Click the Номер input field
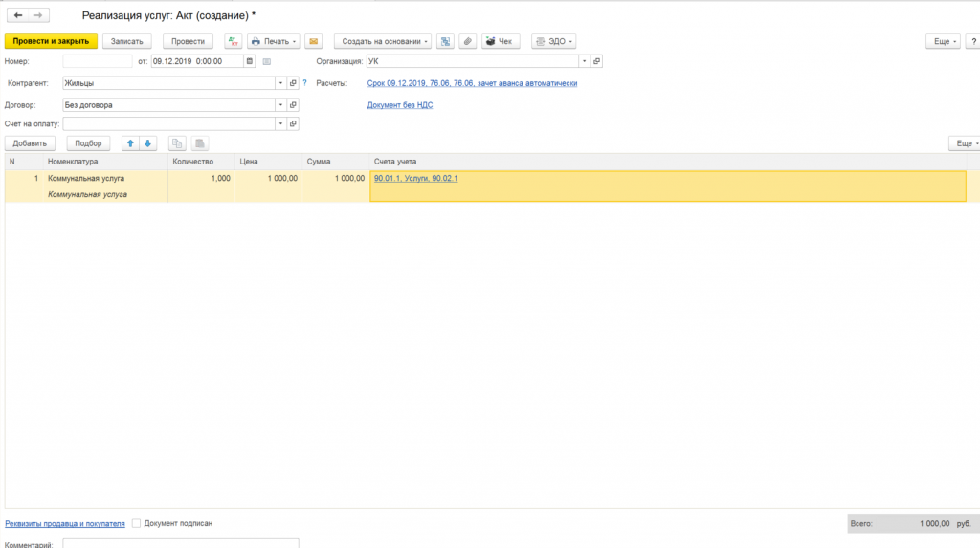Image resolution: width=980 pixels, height=548 pixels. [x=98, y=61]
